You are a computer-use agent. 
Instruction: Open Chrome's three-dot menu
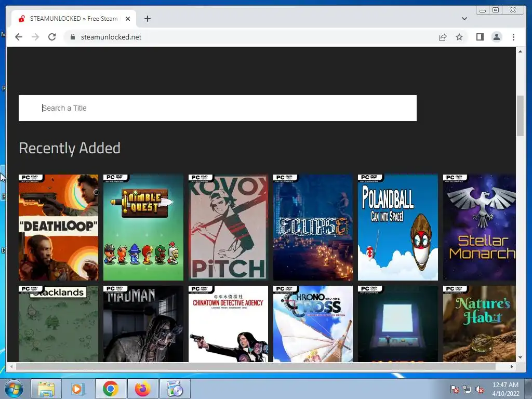(x=513, y=37)
